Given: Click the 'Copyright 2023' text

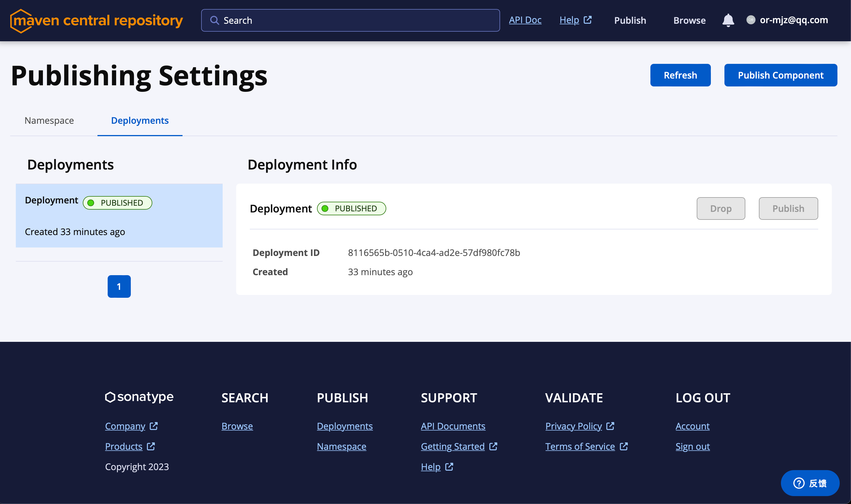Looking at the screenshot, I should pyautogui.click(x=137, y=467).
